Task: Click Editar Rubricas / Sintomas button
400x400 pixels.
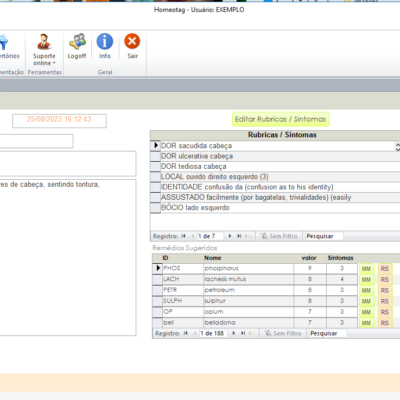Action: click(281, 119)
